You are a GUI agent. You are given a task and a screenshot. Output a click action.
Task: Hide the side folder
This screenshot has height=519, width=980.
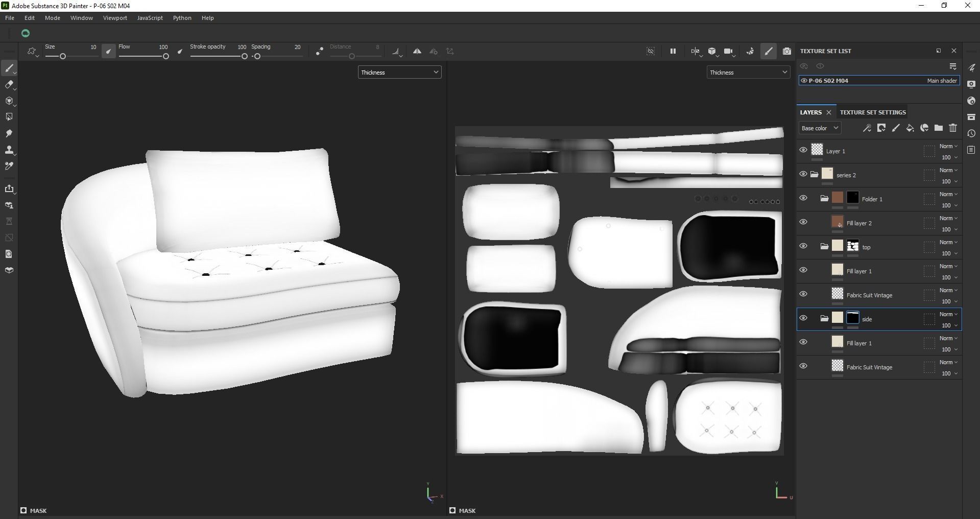pyautogui.click(x=803, y=318)
